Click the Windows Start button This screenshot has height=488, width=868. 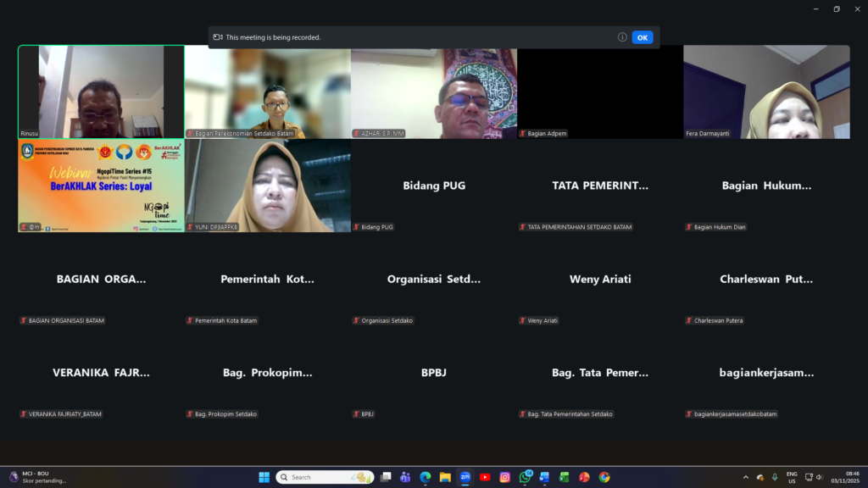tap(264, 477)
